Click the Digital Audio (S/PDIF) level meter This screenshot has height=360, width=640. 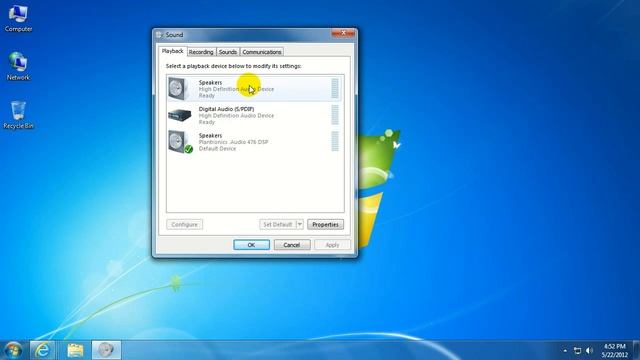click(335, 115)
